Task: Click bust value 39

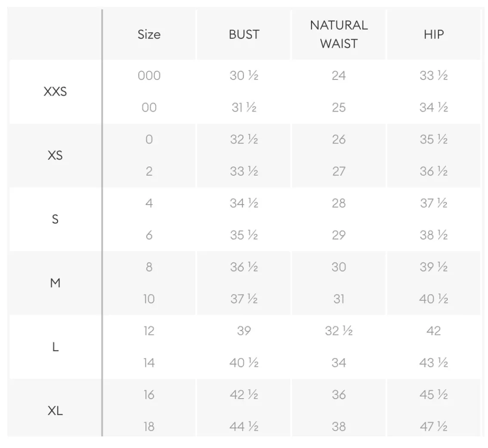Action: click(x=244, y=331)
